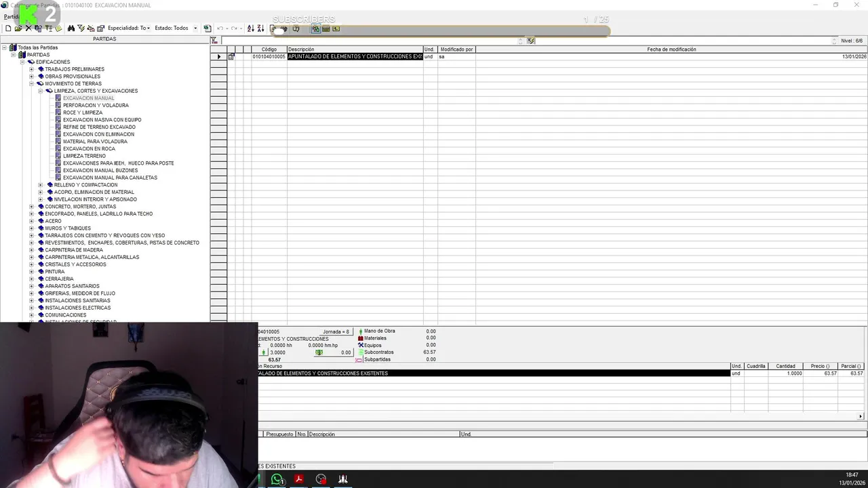868x488 pixels.
Task: Click the yellow up-level icon in toolbar
Action: coord(336,28)
